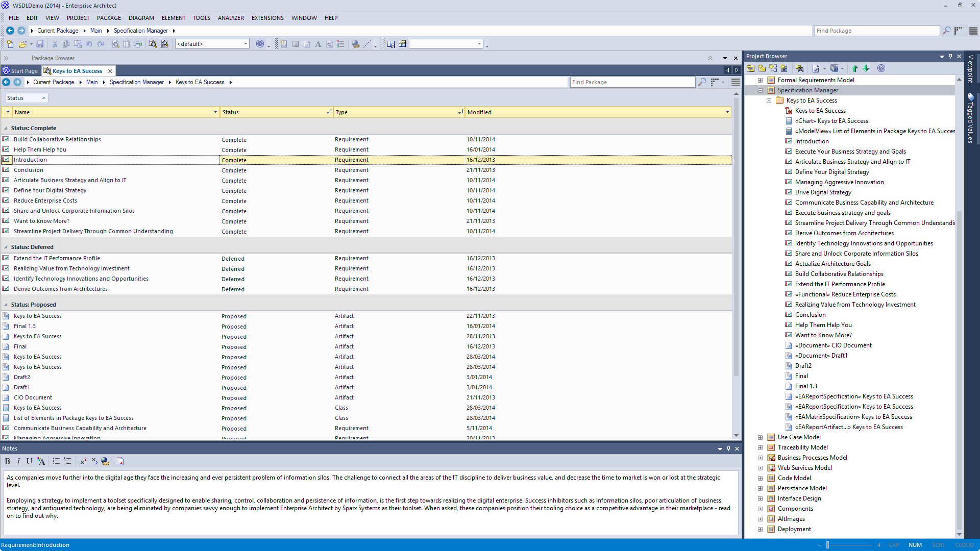This screenshot has height=551, width=980.
Task: Collapse the Status: Deferred group
Action: point(6,247)
